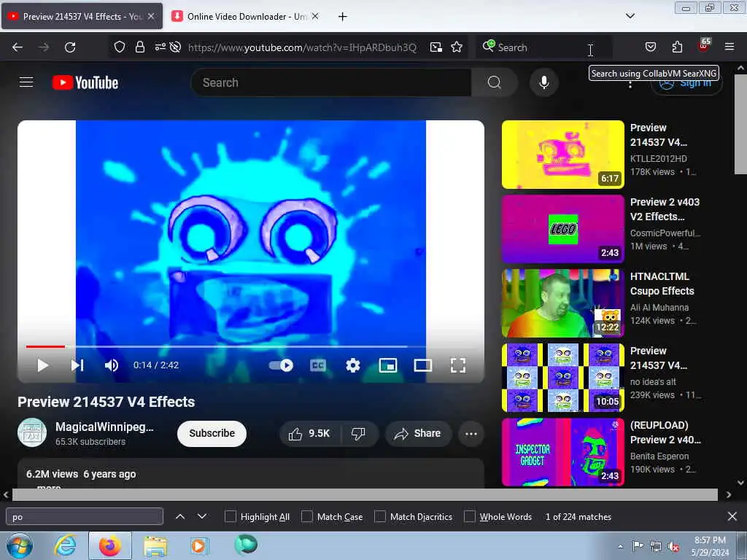Open the Firefox extensions puzzle icon
The width and height of the screenshot is (747, 560).
tap(677, 47)
